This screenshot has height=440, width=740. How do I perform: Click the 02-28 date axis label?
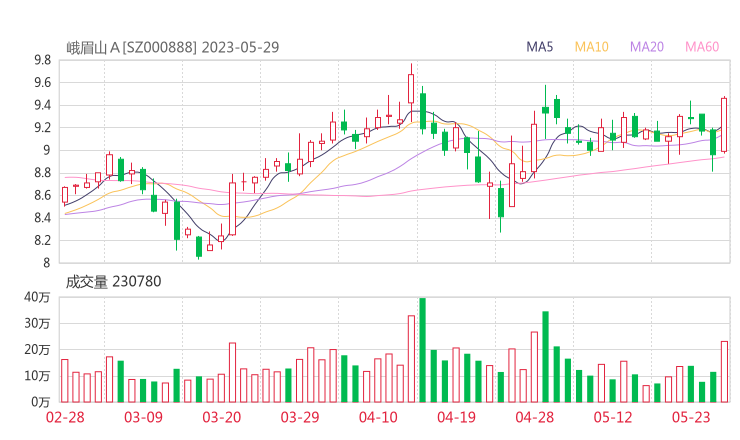click(65, 417)
